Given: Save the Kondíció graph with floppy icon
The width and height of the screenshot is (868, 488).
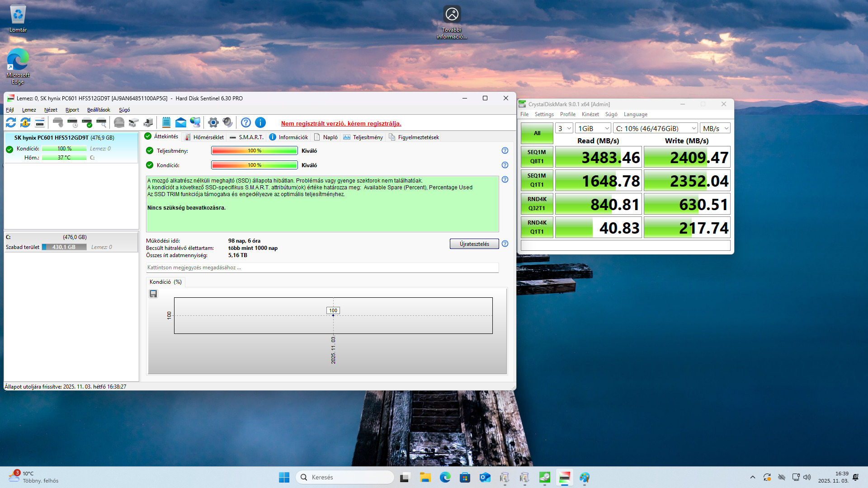Looking at the screenshot, I should click(153, 294).
